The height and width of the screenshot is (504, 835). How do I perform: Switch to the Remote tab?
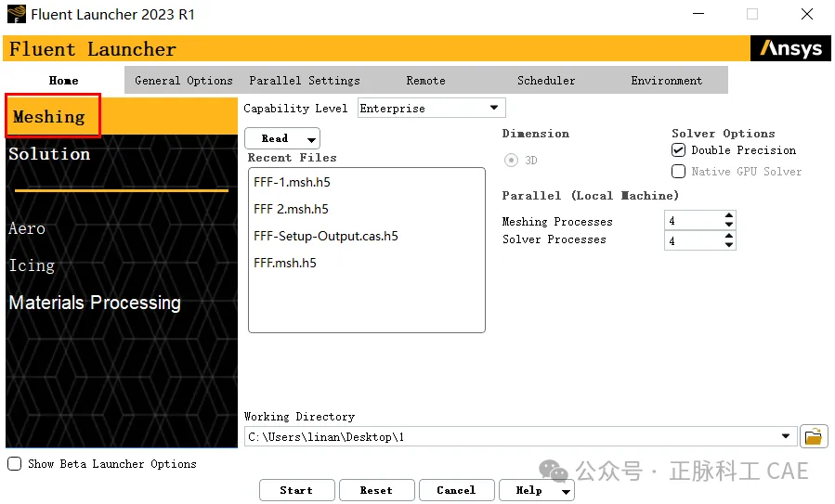click(x=425, y=81)
